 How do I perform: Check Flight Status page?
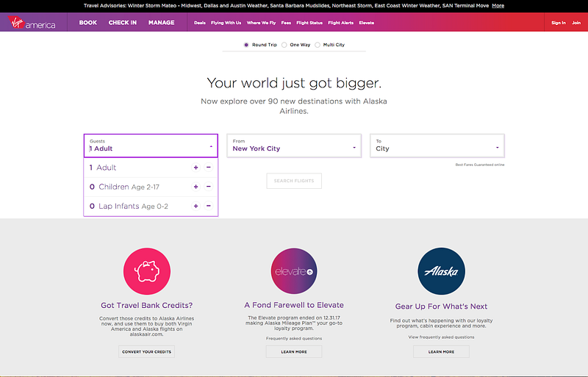309,23
